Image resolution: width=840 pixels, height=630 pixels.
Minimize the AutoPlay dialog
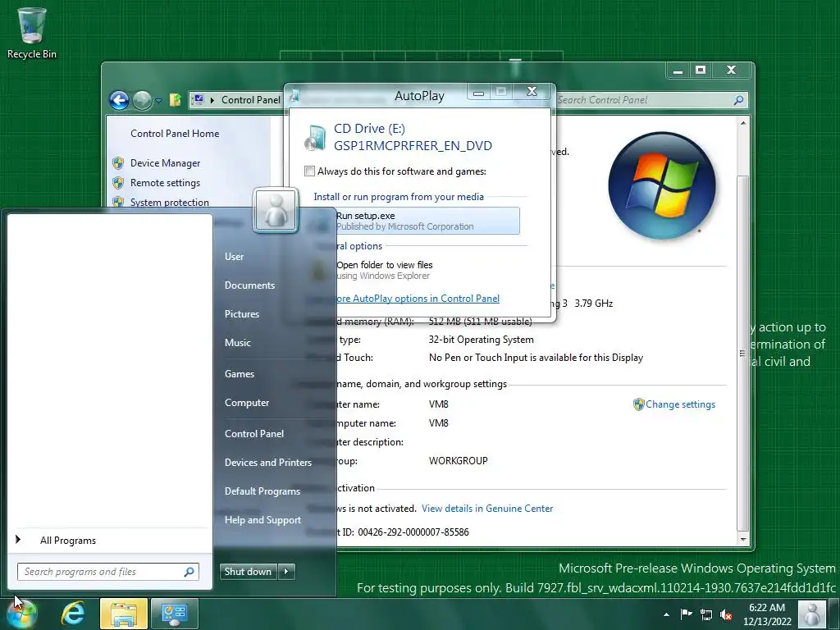click(478, 92)
